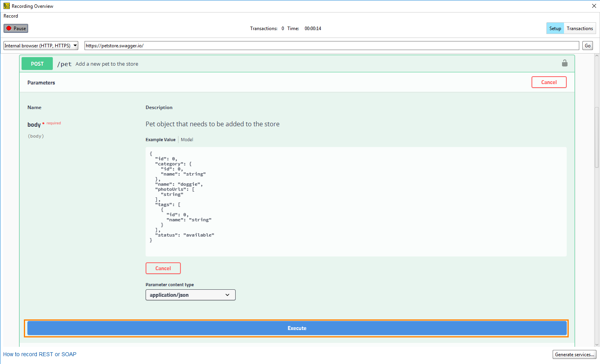
Task: Click the Go button next to the URL
Action: [587, 46]
